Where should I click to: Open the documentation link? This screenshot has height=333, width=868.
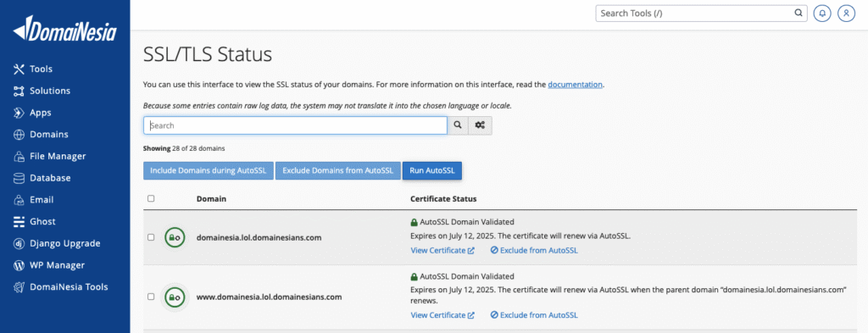[576, 85]
